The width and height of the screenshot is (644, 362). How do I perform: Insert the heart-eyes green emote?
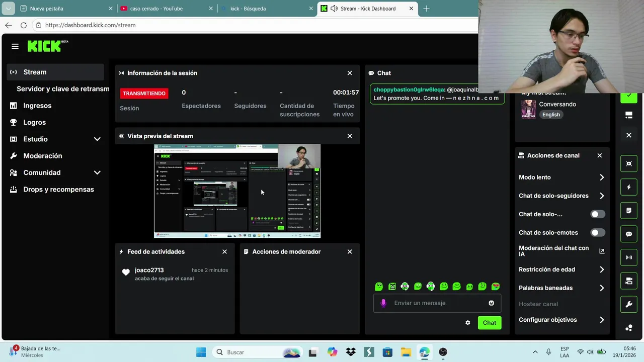tap(496, 287)
